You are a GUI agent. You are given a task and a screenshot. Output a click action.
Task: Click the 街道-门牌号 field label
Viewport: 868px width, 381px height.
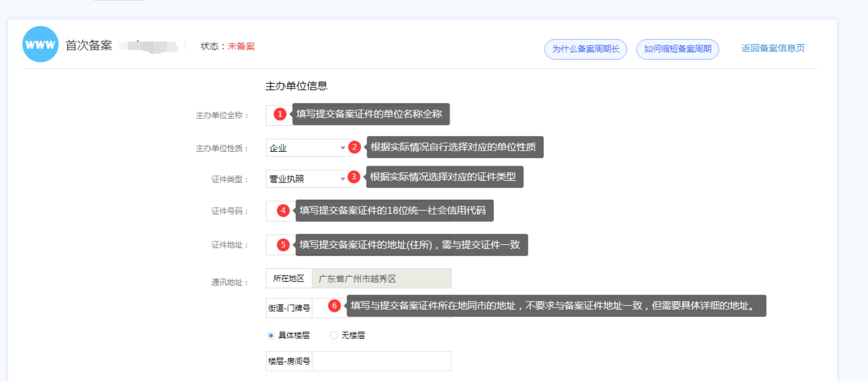click(289, 308)
